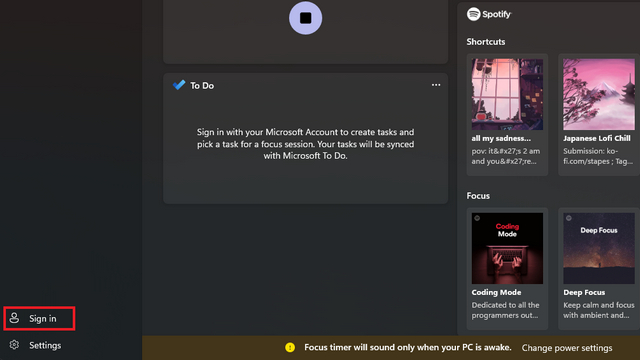
Task: Click the Shortcuts section heading
Action: coord(486,42)
